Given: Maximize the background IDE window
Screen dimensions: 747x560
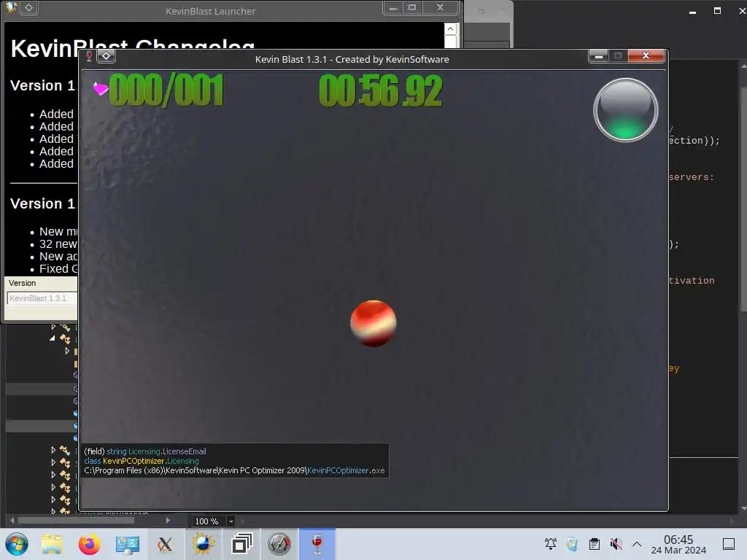Looking at the screenshot, I should pyautogui.click(x=717, y=11).
